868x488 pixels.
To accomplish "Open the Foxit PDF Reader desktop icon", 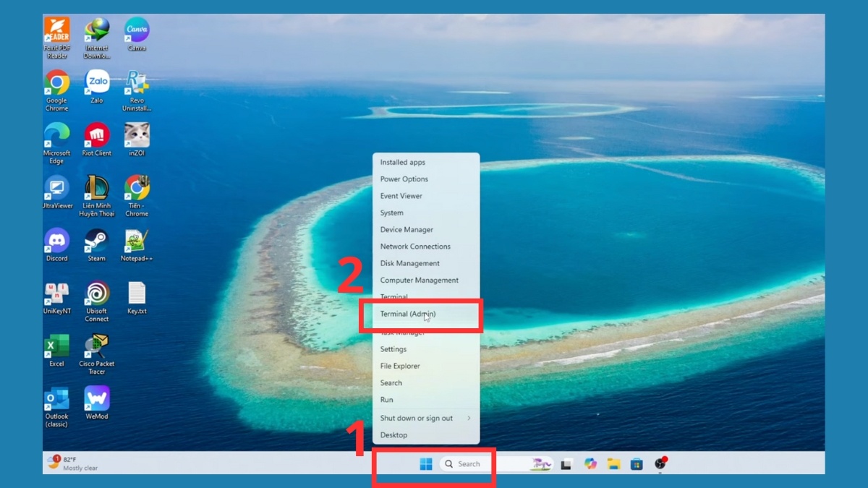I will tap(56, 38).
